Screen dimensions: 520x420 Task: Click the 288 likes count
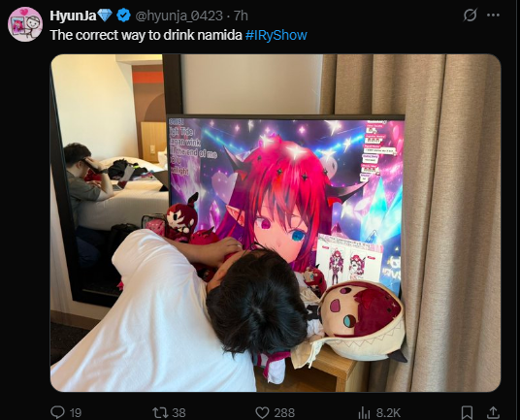(284, 413)
